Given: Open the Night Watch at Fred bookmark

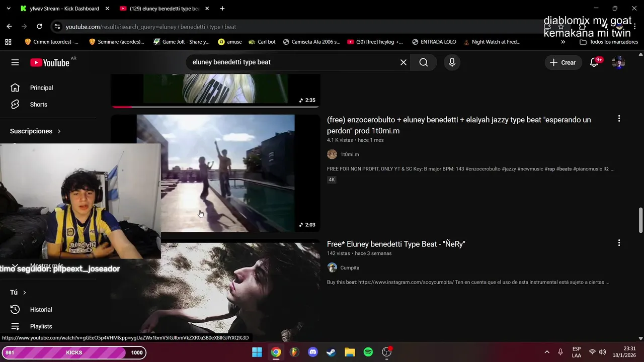Looking at the screenshot, I should [x=492, y=42].
